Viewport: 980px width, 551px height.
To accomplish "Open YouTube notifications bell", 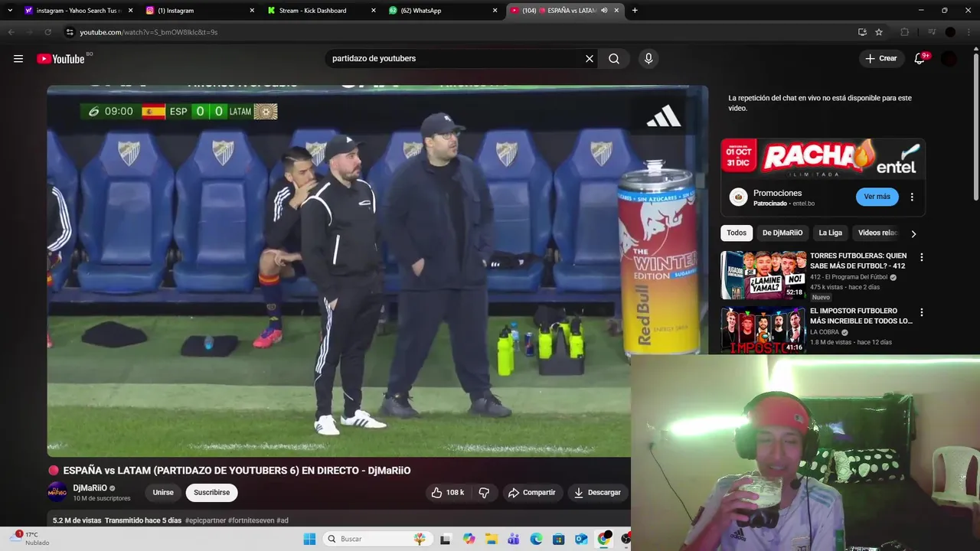I will point(920,59).
